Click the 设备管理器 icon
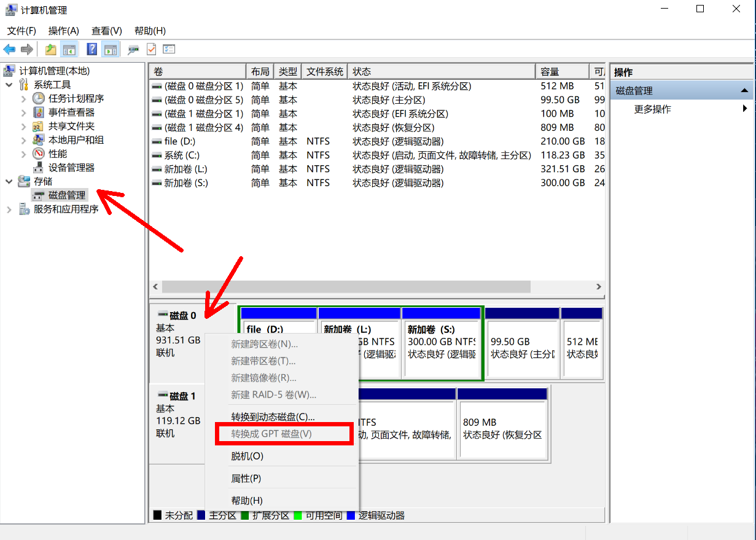756x540 pixels. point(39,168)
